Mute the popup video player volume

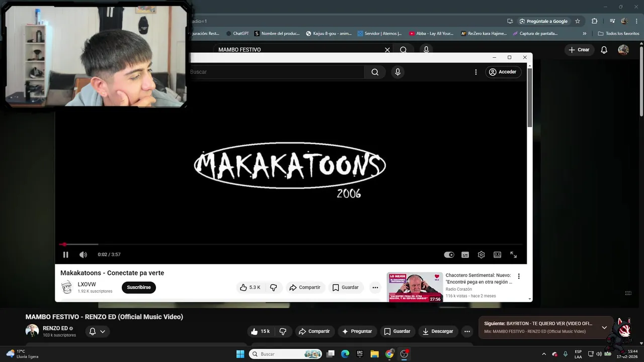click(x=83, y=255)
